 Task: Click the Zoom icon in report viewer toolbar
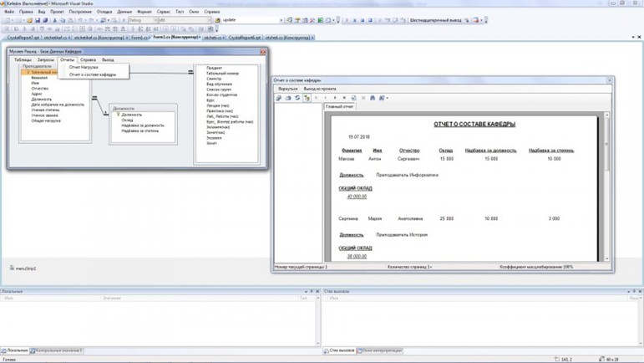tap(382, 98)
